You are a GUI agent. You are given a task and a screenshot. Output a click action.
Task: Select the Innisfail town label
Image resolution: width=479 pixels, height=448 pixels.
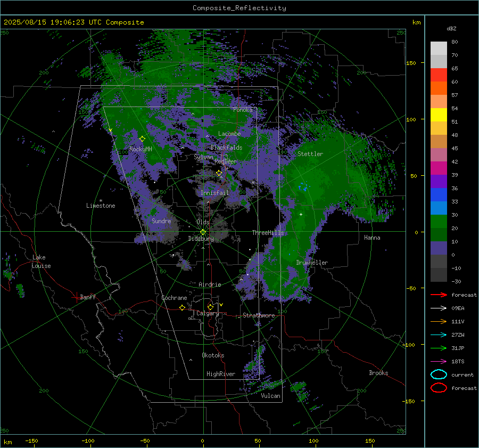214,193
